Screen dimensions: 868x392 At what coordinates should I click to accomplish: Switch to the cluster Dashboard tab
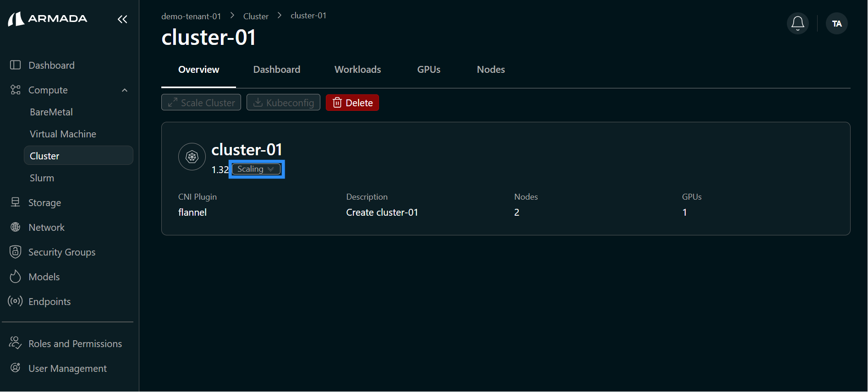click(277, 70)
